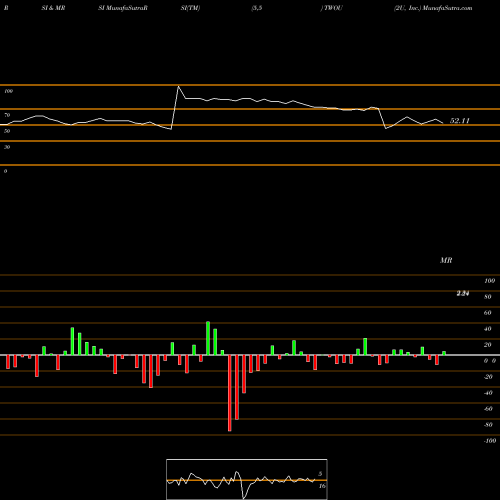The image size is (500, 500).
Task: Click the MR axis label 40
Action: point(488,329)
